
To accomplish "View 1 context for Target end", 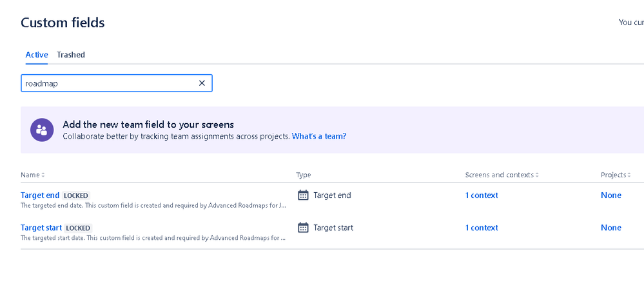I will click(x=482, y=195).
